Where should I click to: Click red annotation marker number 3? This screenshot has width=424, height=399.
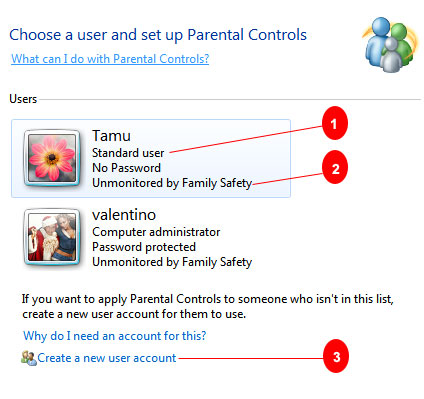[336, 356]
